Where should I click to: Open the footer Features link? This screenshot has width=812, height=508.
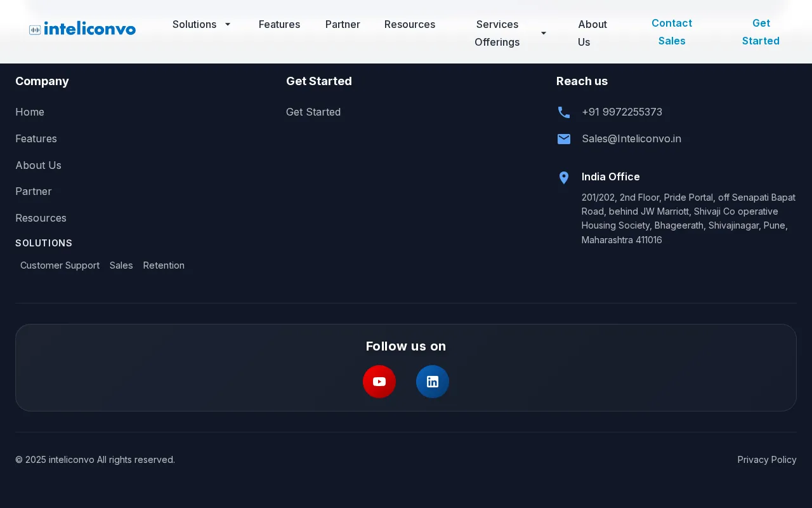pos(36,138)
